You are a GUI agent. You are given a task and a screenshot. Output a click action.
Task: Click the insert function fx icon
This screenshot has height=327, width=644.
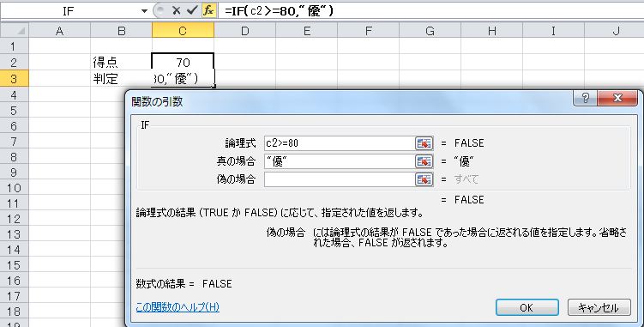[x=208, y=10]
